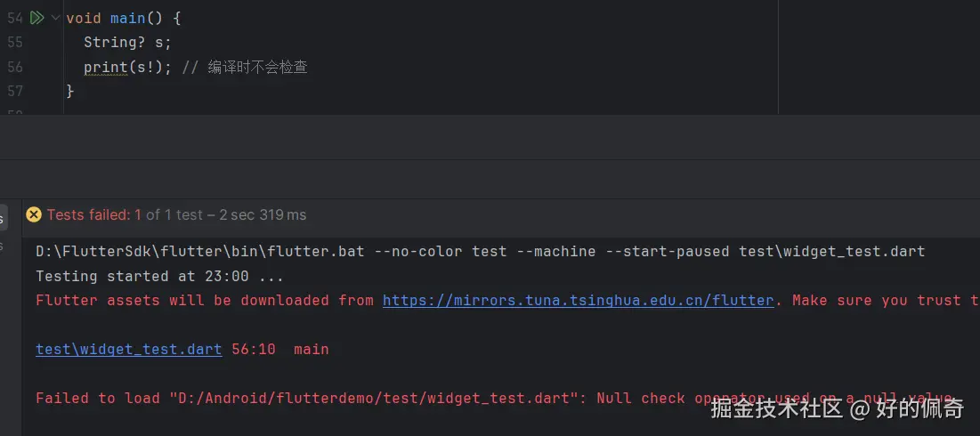
Task: Click the yellow tests-failed status icon
Action: [x=34, y=214]
